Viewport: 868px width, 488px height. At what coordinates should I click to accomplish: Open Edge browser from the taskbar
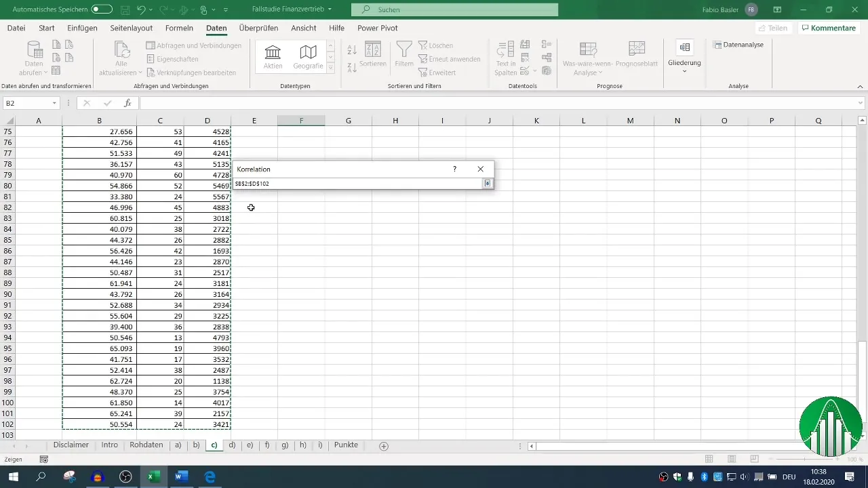[x=210, y=476]
